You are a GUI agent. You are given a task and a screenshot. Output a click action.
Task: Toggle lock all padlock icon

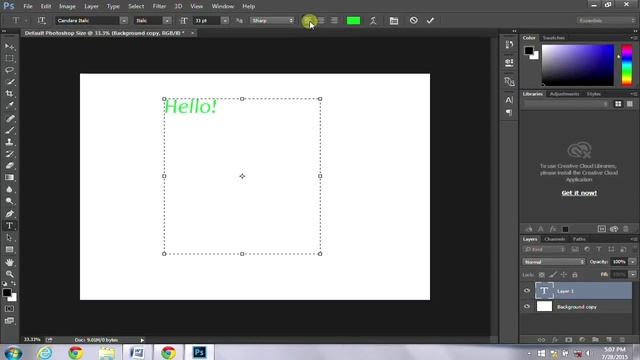575,275
